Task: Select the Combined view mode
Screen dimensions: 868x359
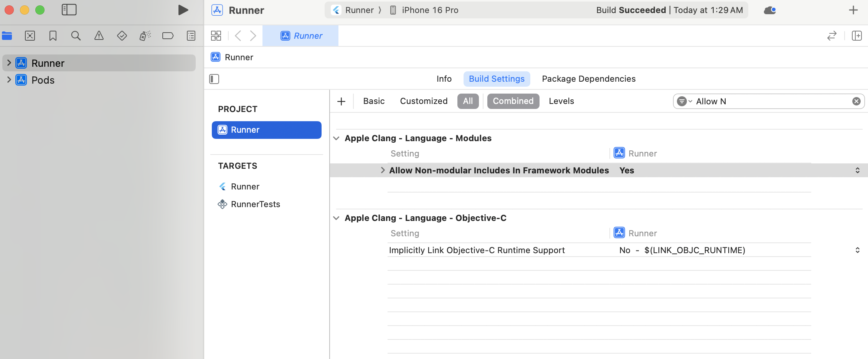Action: coord(513,101)
